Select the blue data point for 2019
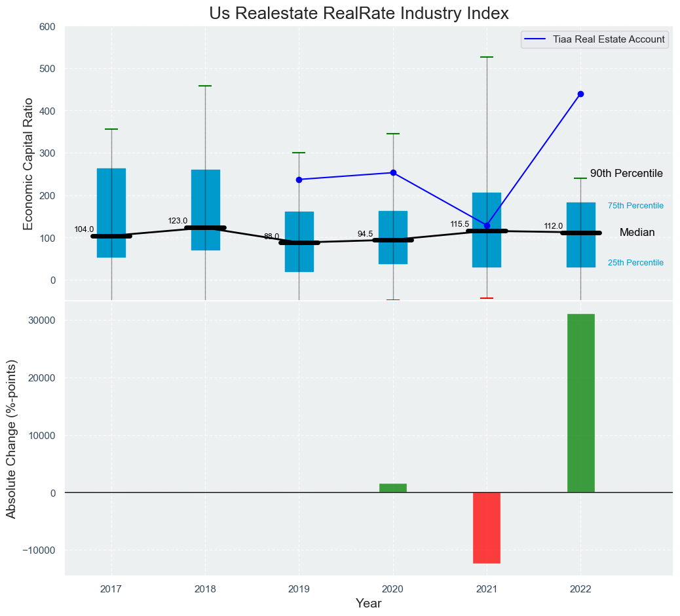 pyautogui.click(x=299, y=180)
